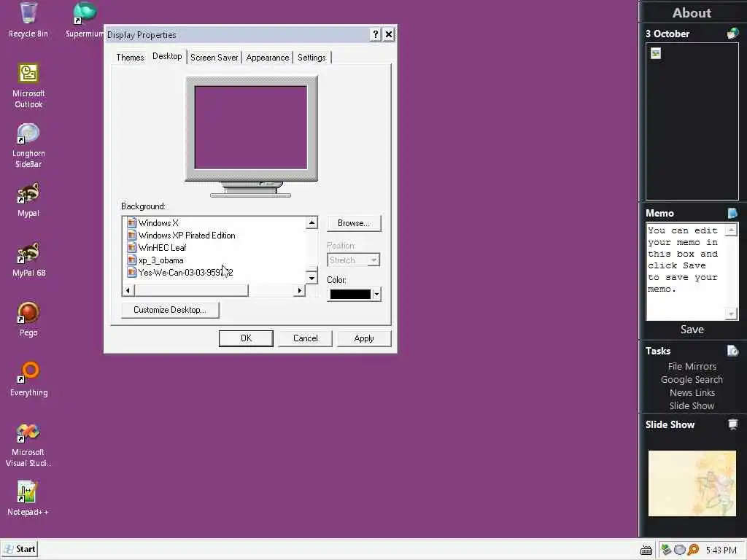The width and height of the screenshot is (747, 560).
Task: Save the sidebar memo
Action: 692,330
